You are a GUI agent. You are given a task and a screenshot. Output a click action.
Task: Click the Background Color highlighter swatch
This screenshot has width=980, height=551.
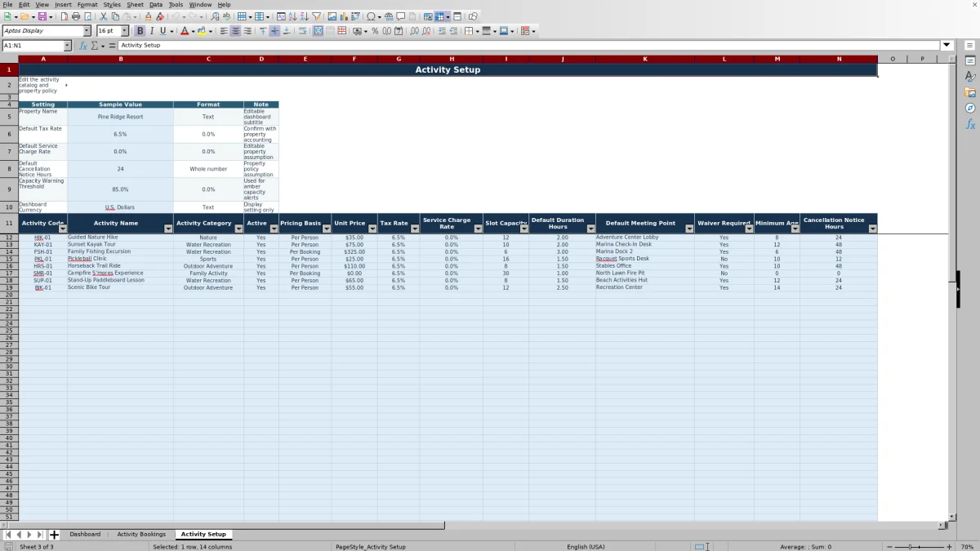point(202,31)
